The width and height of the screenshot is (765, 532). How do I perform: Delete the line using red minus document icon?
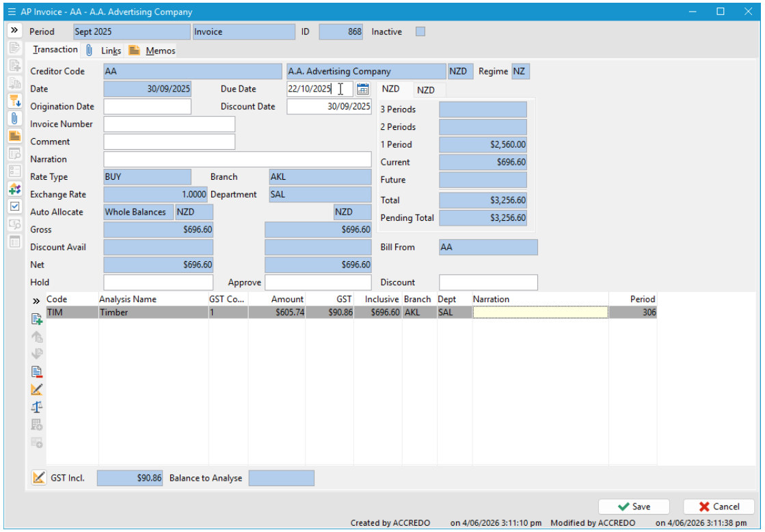click(37, 371)
